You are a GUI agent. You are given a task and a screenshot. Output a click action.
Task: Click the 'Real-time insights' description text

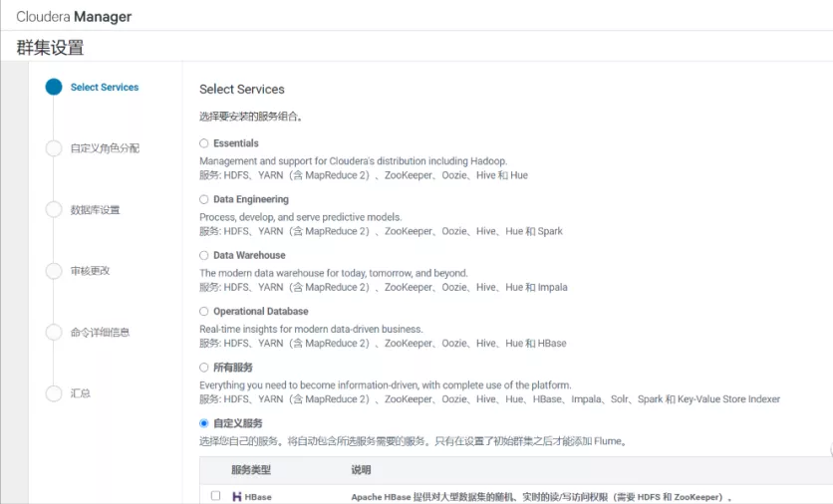311,330
